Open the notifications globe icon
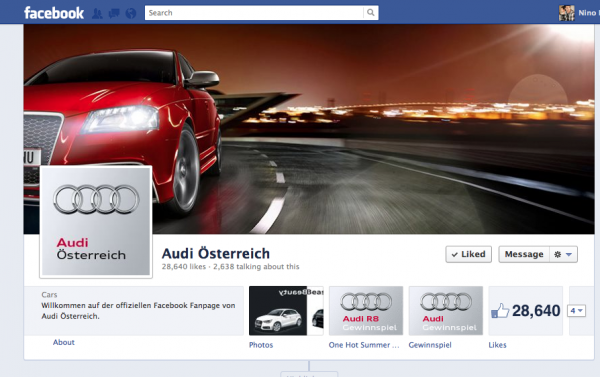 click(x=130, y=14)
